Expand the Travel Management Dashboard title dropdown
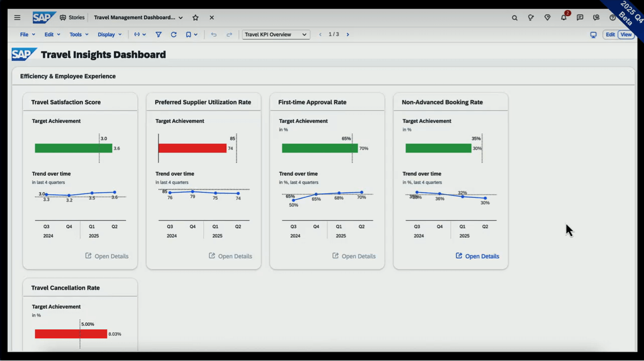Viewport: 644px width, 361px height. point(181,18)
